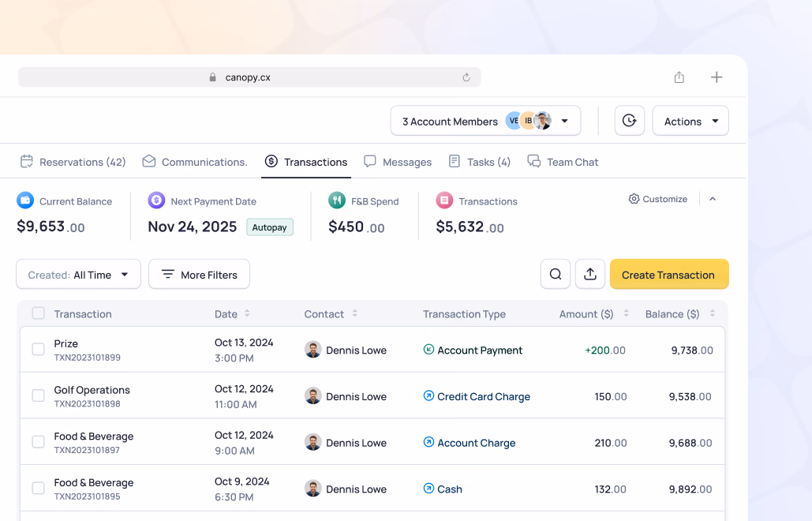The width and height of the screenshot is (812, 521).
Task: Click the IB member avatar
Action: click(528, 121)
